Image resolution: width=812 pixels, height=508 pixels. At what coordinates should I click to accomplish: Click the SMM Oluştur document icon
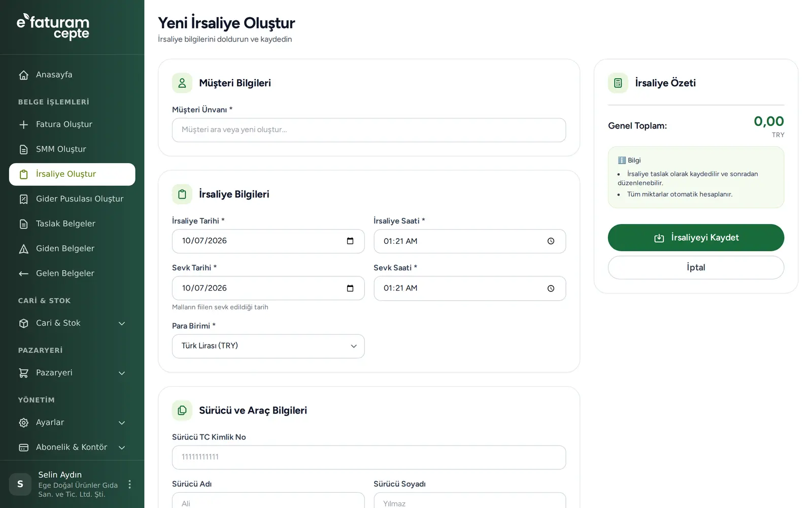(23, 149)
